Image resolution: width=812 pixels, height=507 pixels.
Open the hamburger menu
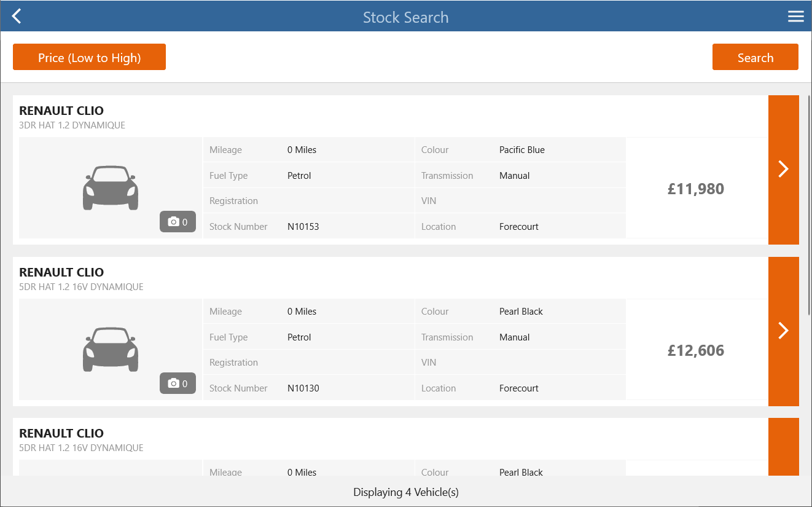(x=795, y=17)
